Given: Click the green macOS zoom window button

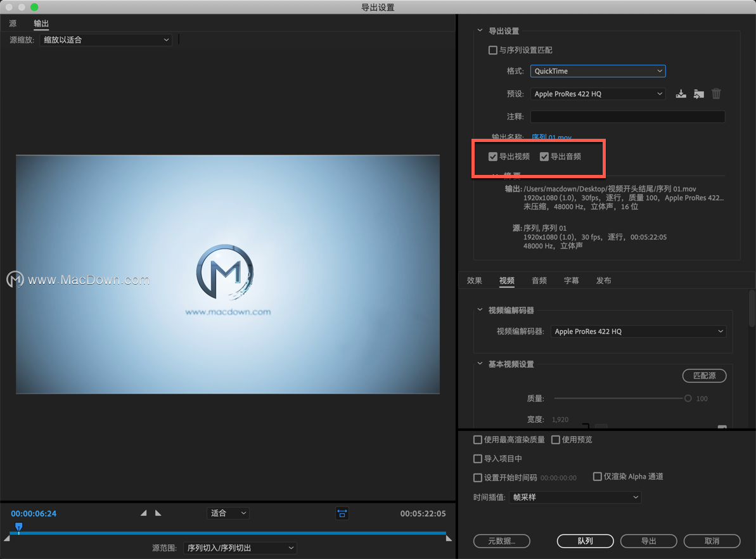Looking at the screenshot, I should pos(34,7).
